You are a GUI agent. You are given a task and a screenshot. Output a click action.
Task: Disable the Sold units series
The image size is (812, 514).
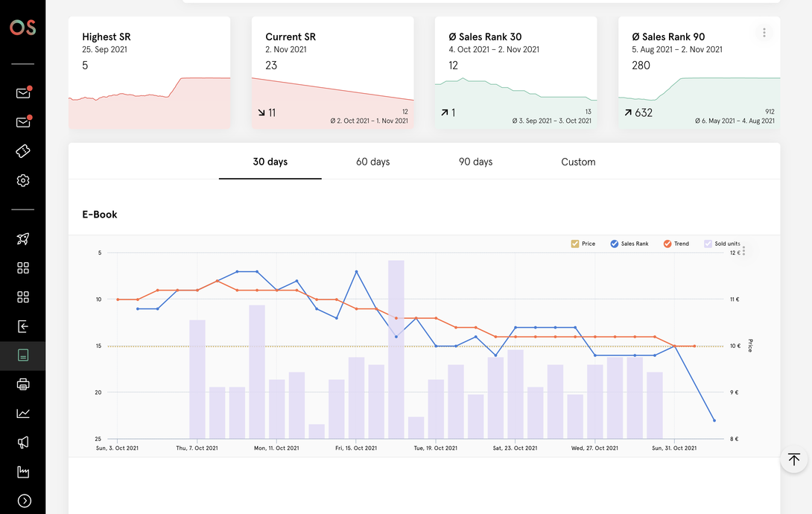(x=708, y=244)
